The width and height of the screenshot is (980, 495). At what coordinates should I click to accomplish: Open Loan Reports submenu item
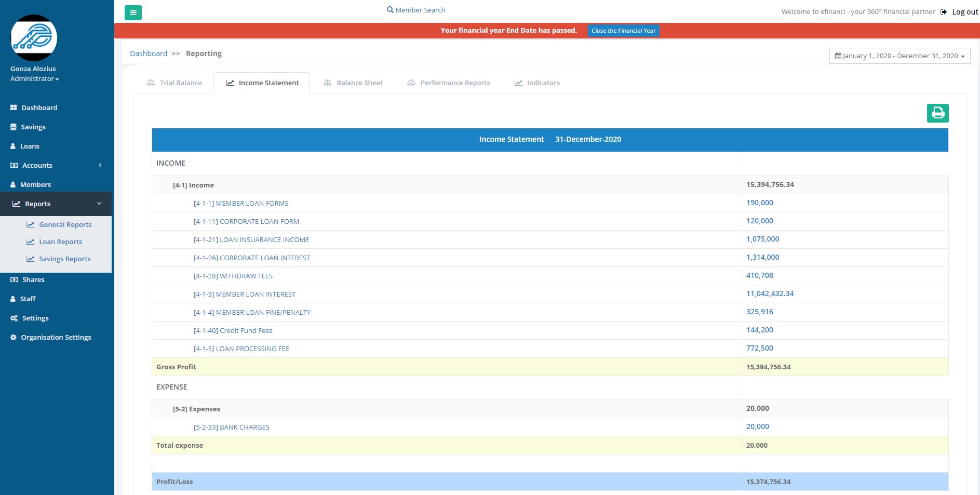[x=60, y=242]
